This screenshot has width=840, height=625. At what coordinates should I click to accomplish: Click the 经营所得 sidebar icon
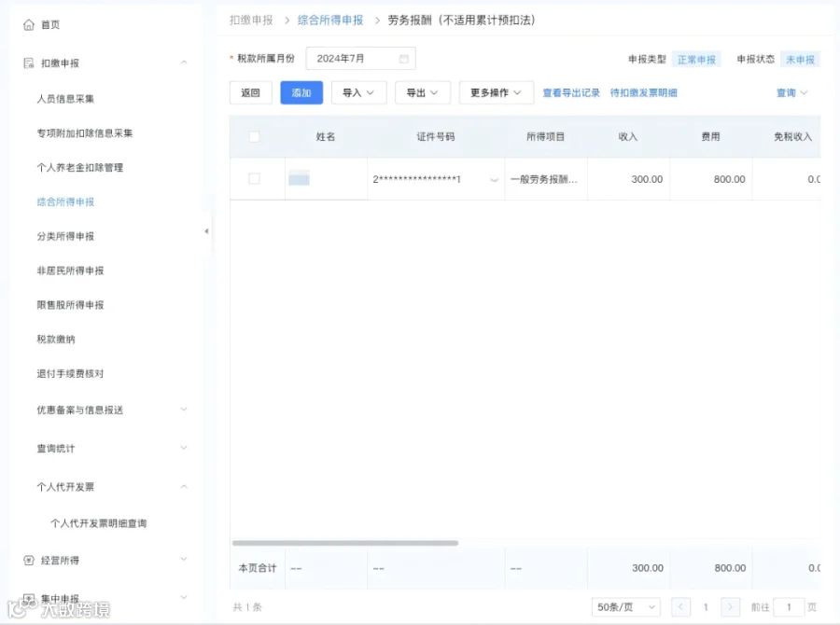tap(29, 561)
